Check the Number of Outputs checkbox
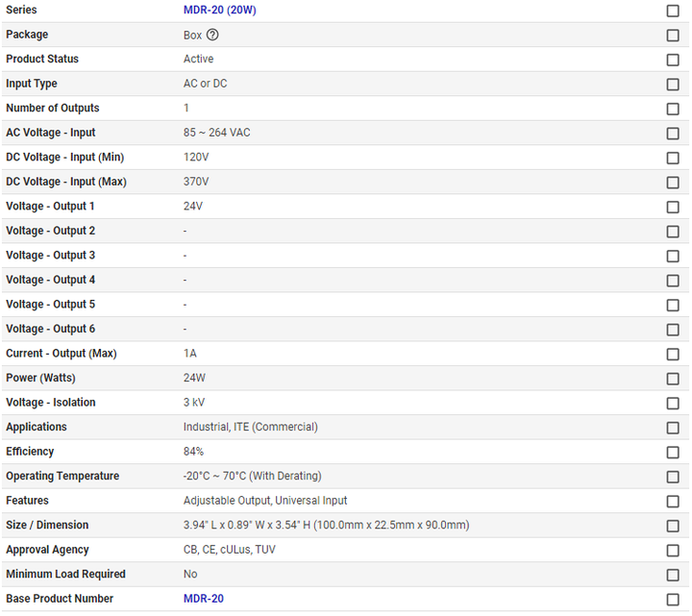The height and width of the screenshot is (616, 692). 673,109
